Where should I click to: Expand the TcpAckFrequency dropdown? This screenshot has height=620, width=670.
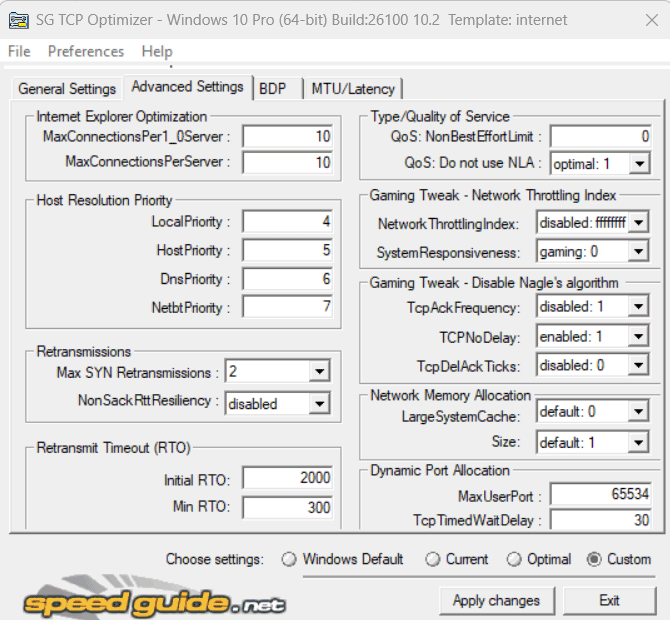(639, 306)
